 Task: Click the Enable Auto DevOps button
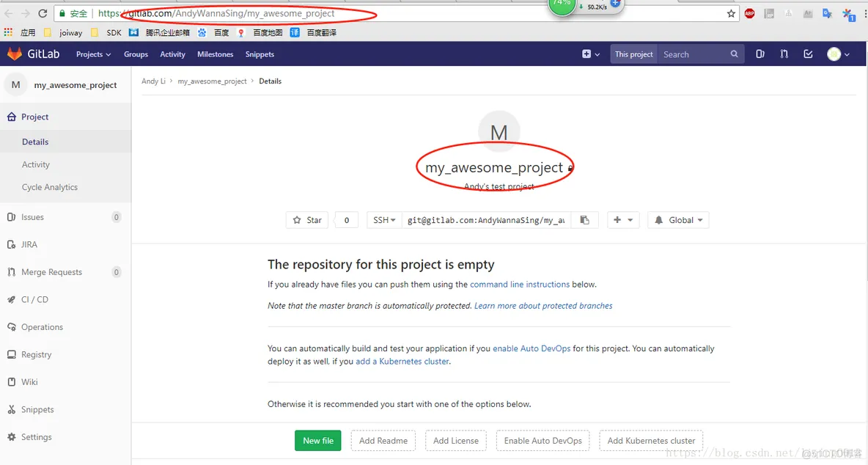[x=542, y=441]
